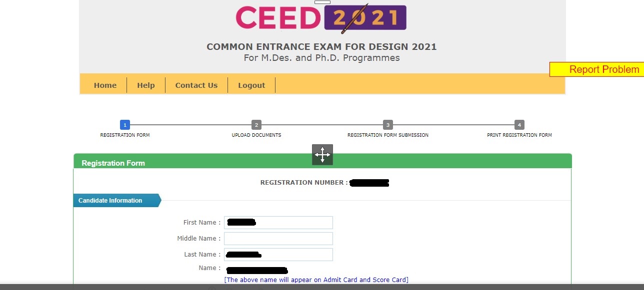Click the green Registration Form panel header
Viewport: 644px width, 290px height.
[113, 163]
